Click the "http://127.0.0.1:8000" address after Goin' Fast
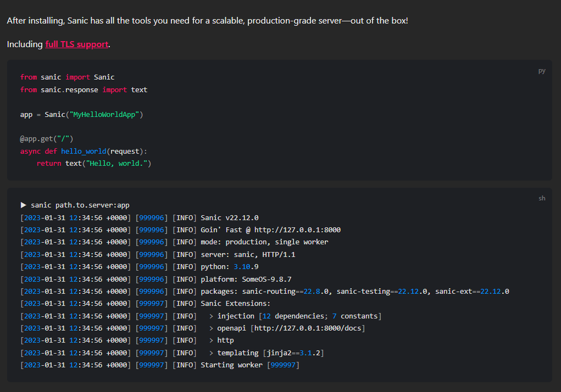This screenshot has width=561, height=392. [297, 230]
